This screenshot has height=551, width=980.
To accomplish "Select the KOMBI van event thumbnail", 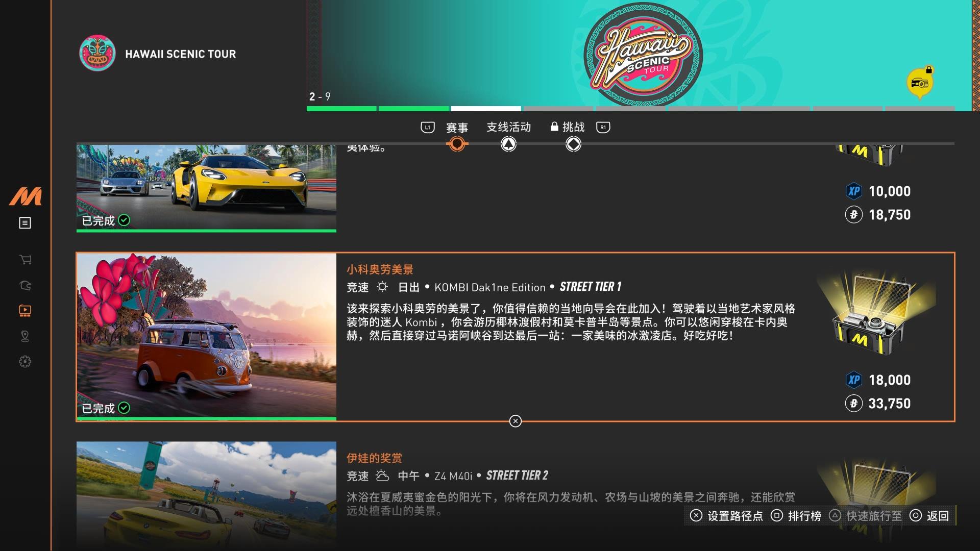I will point(207,337).
